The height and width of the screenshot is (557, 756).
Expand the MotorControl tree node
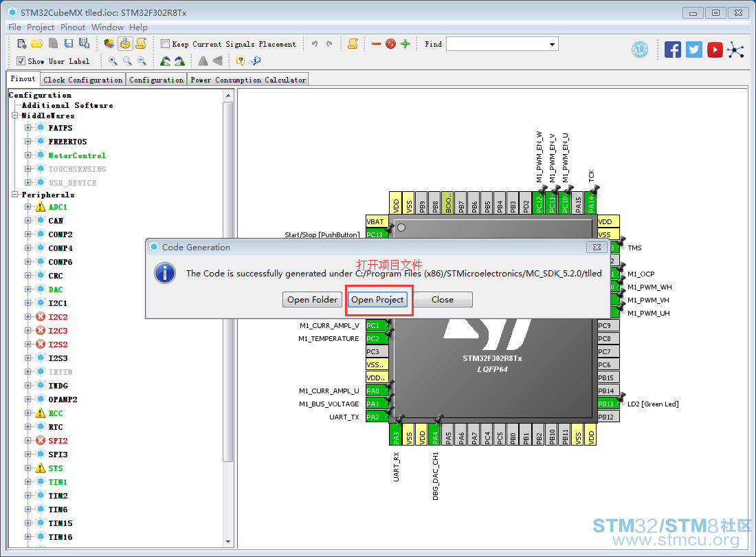point(28,155)
